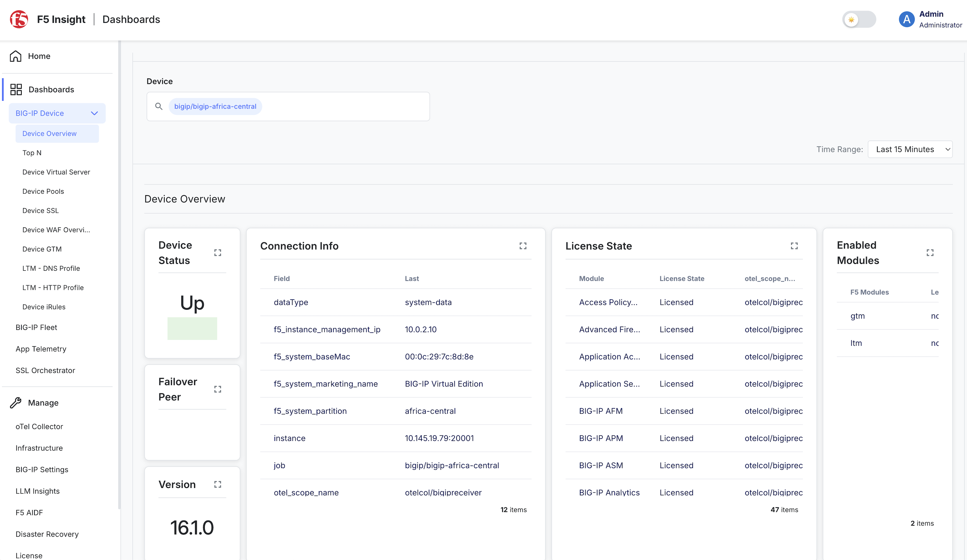The image size is (967, 560).
Task: Open Device Virtual Server dashboard
Action: coord(56,172)
